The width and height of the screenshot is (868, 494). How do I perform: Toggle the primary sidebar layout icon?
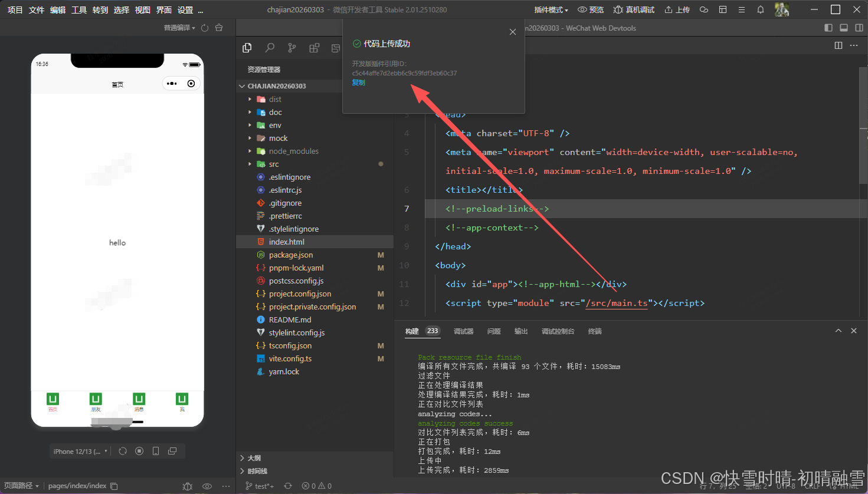(828, 28)
